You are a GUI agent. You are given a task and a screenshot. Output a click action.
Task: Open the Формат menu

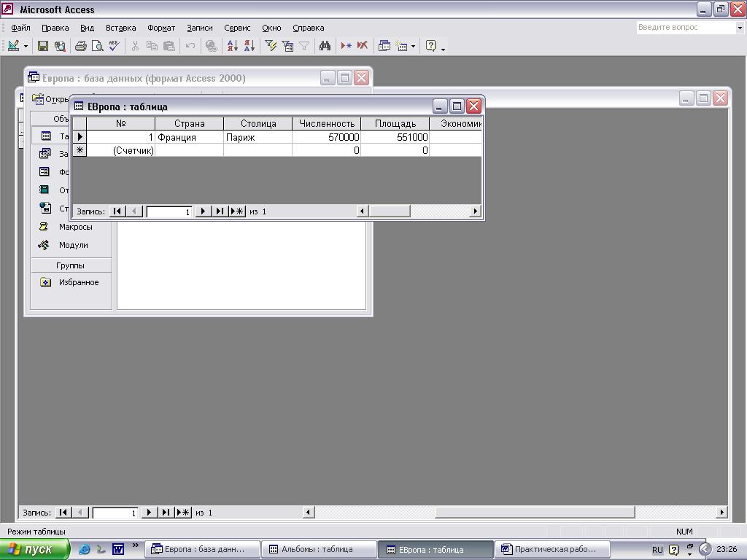click(161, 28)
